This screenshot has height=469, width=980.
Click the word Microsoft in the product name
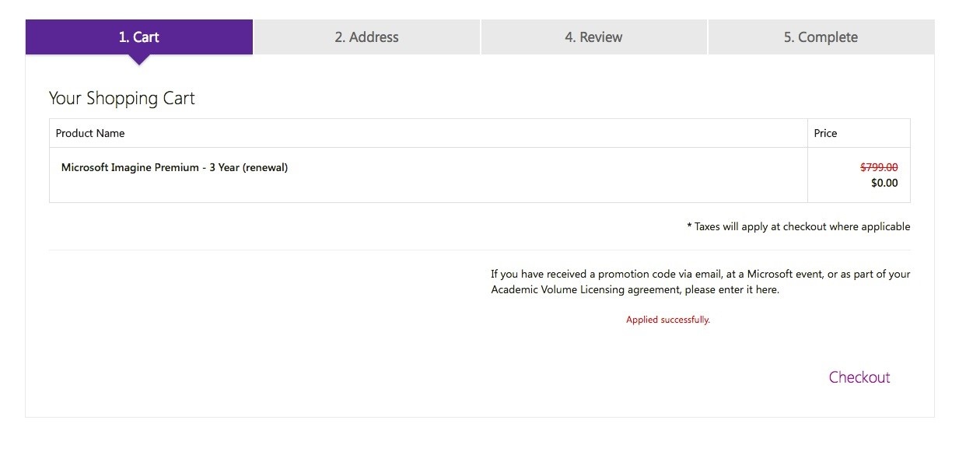pos(85,167)
